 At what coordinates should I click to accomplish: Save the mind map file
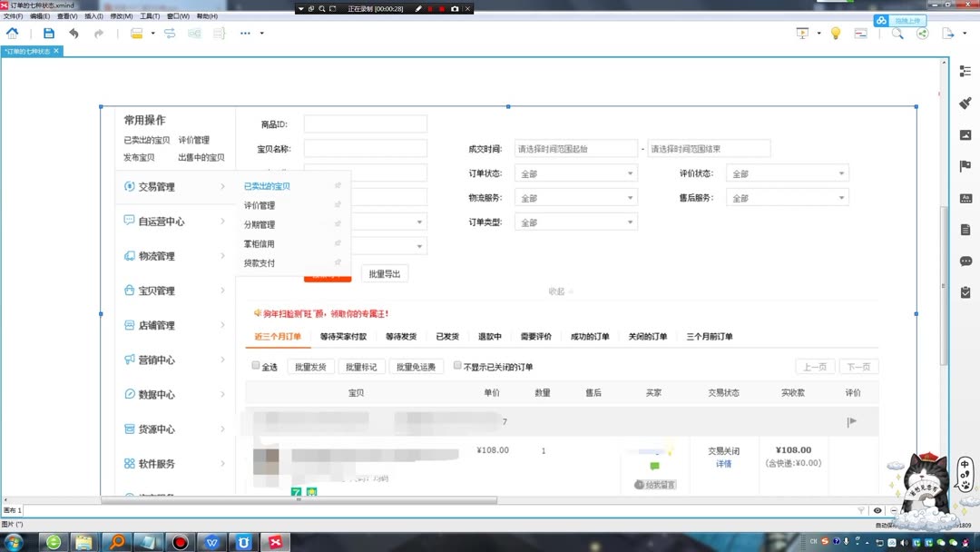[50, 33]
